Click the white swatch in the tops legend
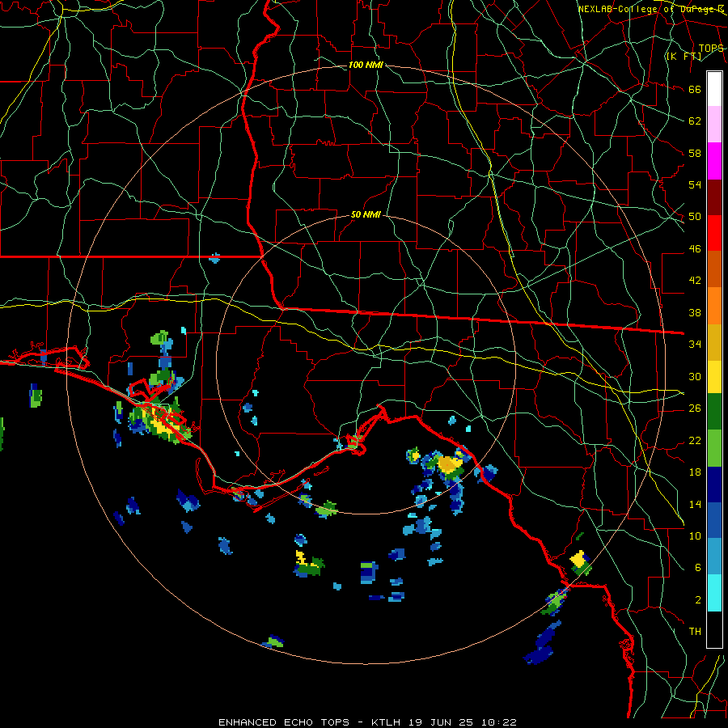Image resolution: width=728 pixels, height=728 pixels. (x=714, y=89)
